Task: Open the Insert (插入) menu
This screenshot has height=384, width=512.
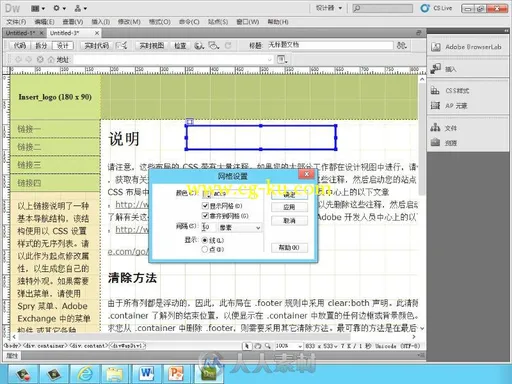Action: coord(101,22)
